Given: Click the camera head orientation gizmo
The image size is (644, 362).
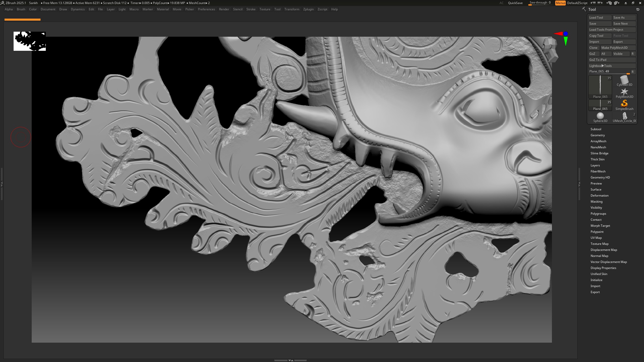Looking at the screenshot, I should [550, 50].
